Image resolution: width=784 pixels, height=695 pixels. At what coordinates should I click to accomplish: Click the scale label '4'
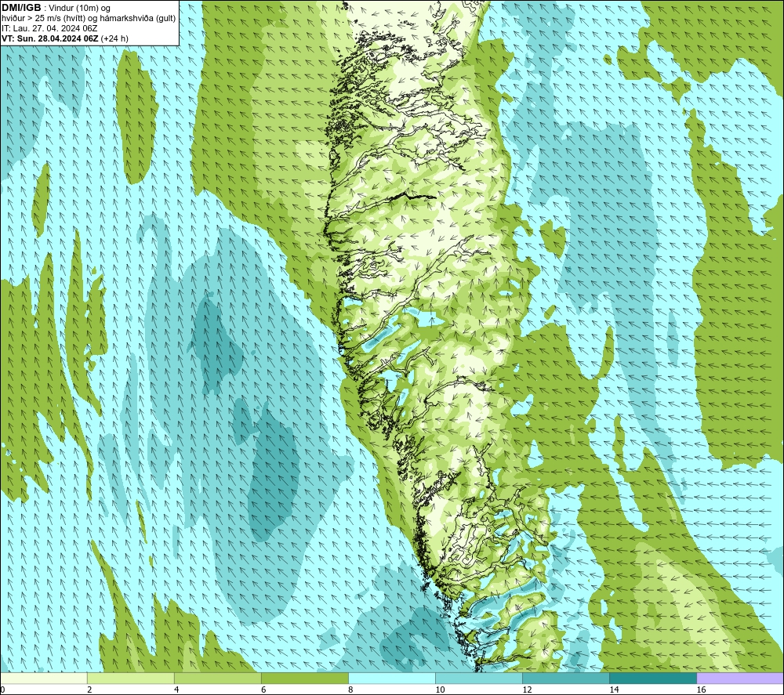pos(176,690)
